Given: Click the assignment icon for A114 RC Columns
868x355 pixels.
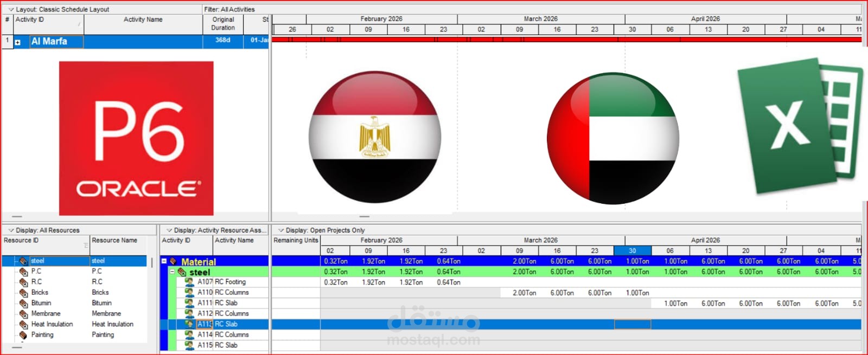Looking at the screenshot, I should coord(189,335).
